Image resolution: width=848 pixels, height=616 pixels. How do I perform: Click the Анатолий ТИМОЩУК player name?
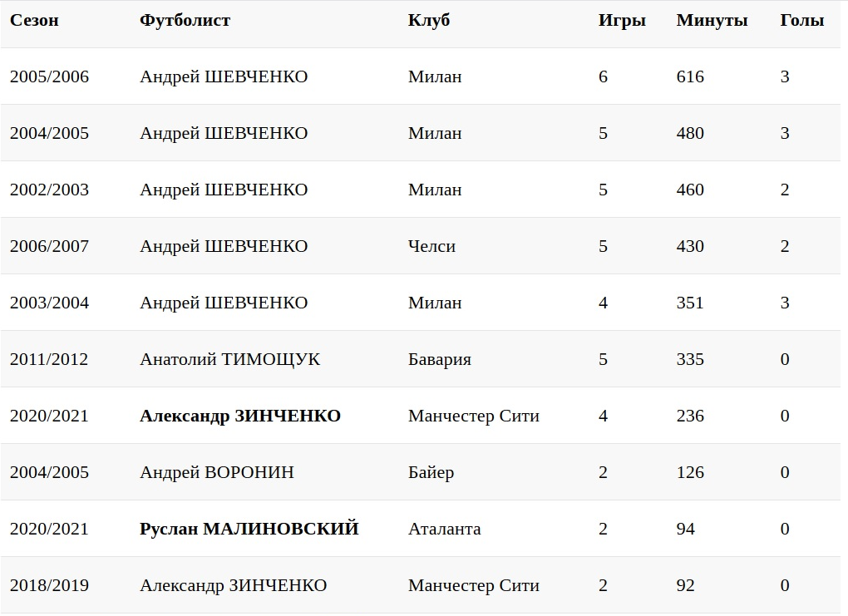(229, 359)
